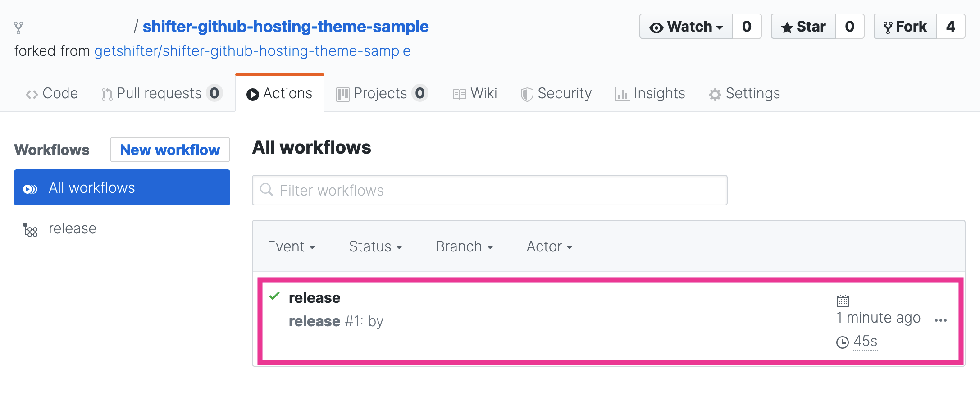Viewport: 980px width, 401px height.
Task: Expand the Branch filter dropdown
Action: click(x=465, y=246)
